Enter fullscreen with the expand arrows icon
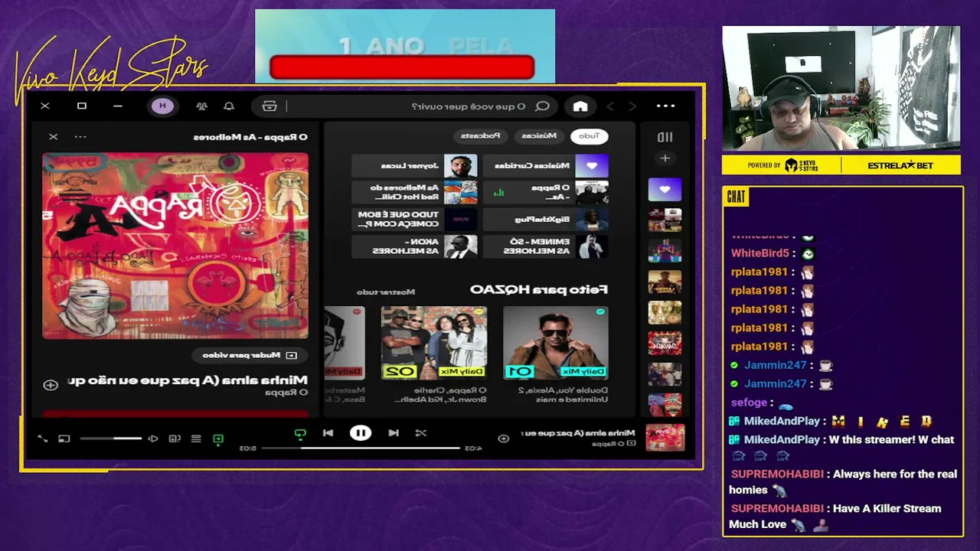The height and width of the screenshot is (551, 980). click(x=43, y=439)
